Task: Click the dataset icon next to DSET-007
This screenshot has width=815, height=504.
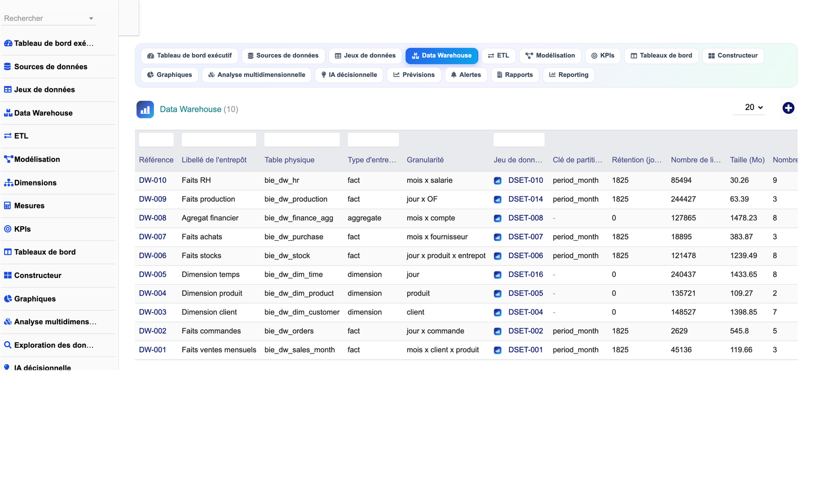Action: (x=497, y=237)
